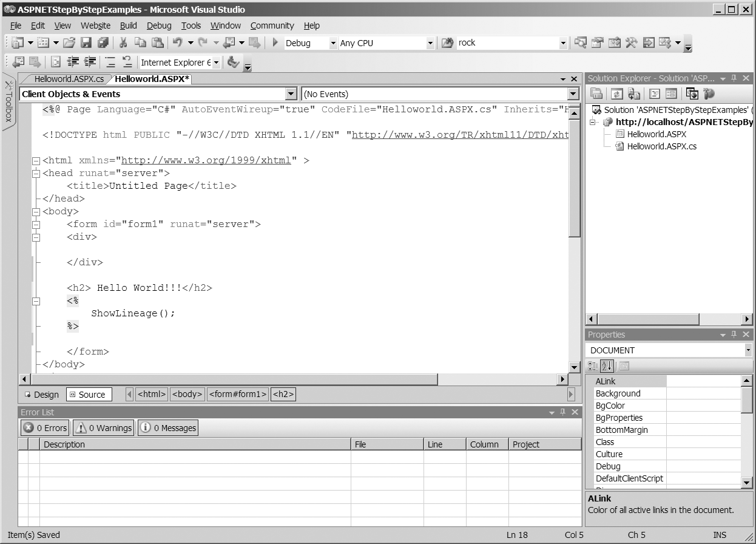Click the Open File folder icon
This screenshot has width=756, height=544.
click(x=69, y=43)
